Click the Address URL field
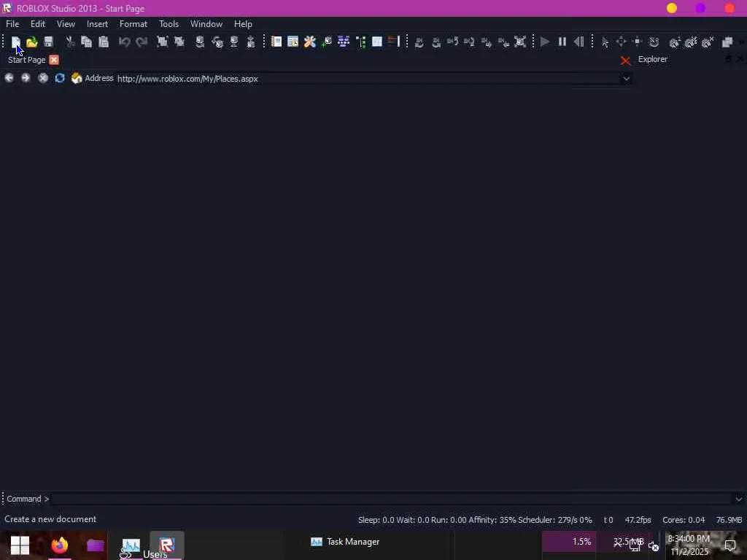 pyautogui.click(x=368, y=79)
